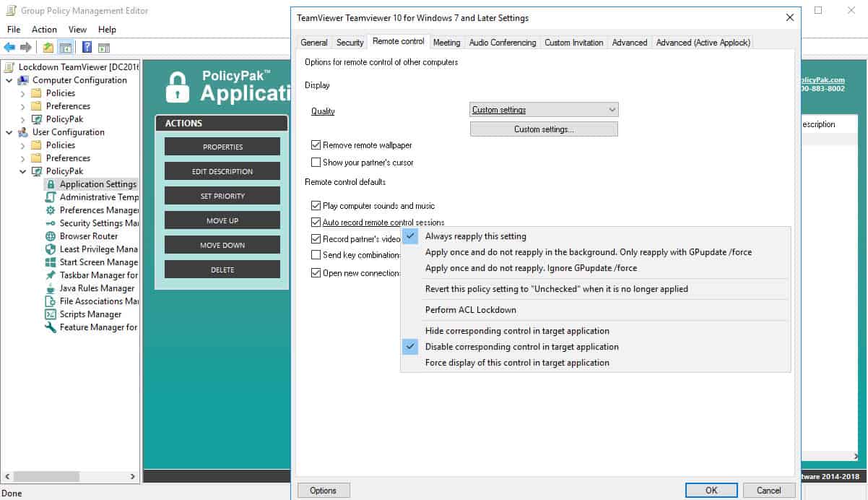
Task: Click the PROPERTIES action button
Action: click(222, 147)
